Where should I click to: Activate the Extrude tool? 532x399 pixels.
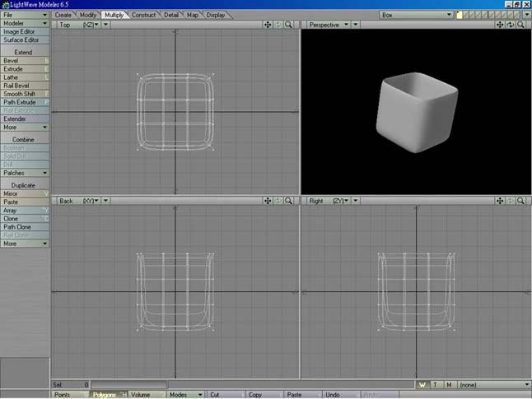pos(25,69)
